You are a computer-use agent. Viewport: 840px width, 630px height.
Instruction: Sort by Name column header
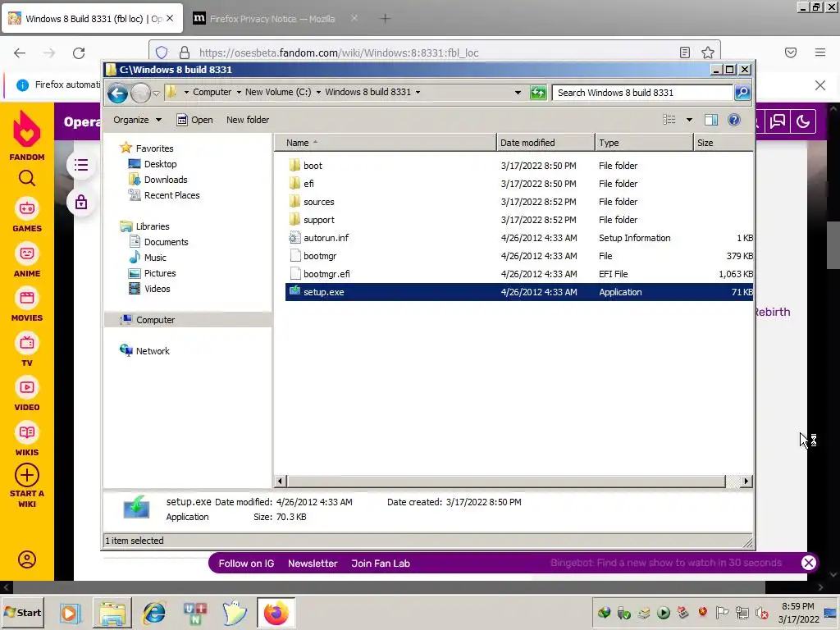386,143
